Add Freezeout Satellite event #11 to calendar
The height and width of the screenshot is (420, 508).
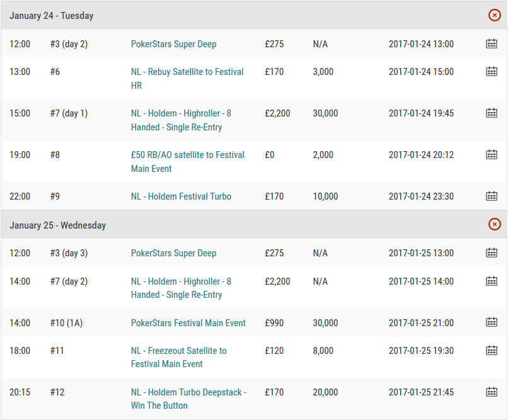click(492, 350)
